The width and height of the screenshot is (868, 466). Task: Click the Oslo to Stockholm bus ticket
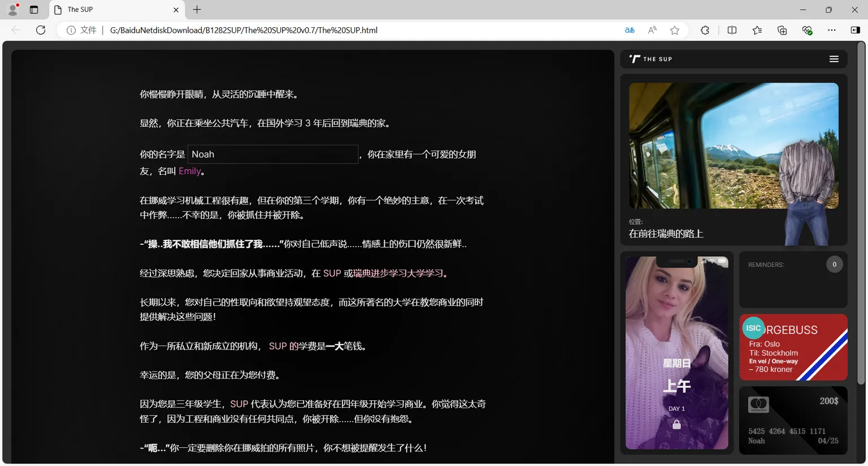pos(793,347)
